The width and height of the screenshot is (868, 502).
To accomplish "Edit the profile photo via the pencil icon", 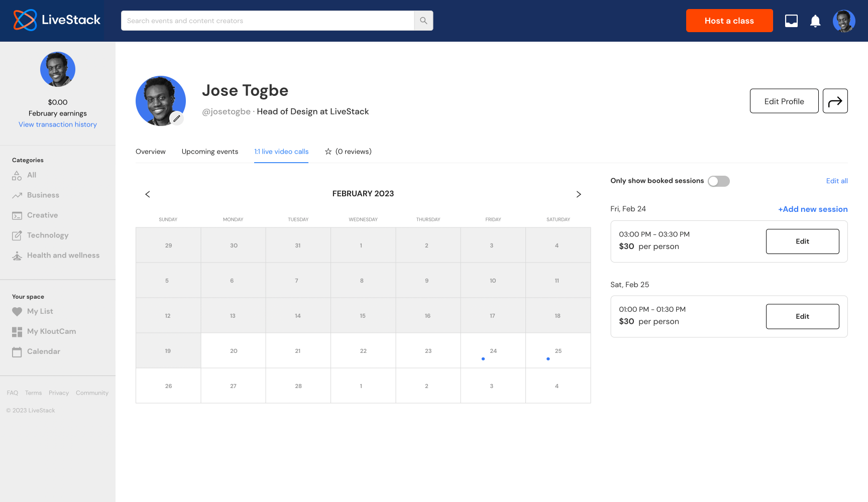I will coord(176,118).
